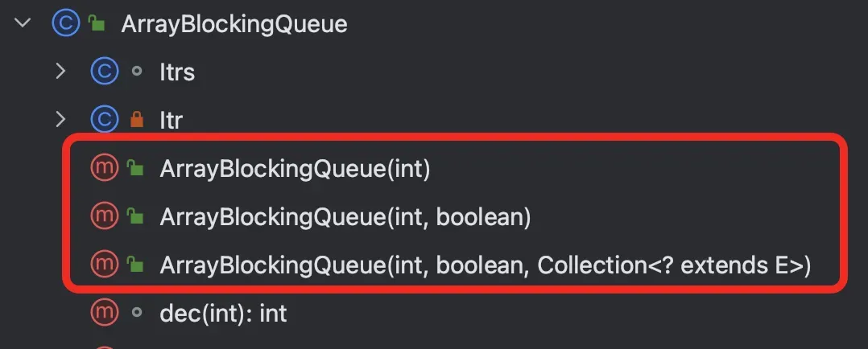The image size is (868, 349).
Task: Click the method icon of the Collection constructor
Action: point(105,263)
